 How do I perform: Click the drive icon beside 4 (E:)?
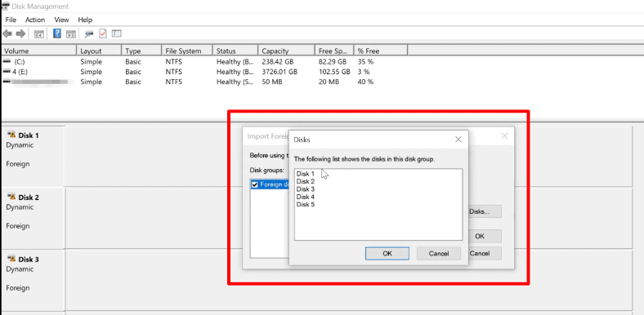(7, 71)
